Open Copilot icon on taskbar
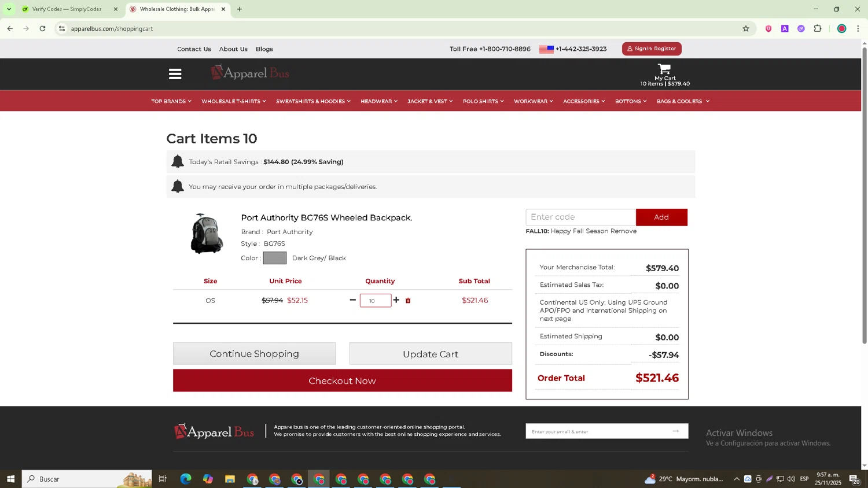This screenshot has height=488, width=868. click(x=208, y=479)
